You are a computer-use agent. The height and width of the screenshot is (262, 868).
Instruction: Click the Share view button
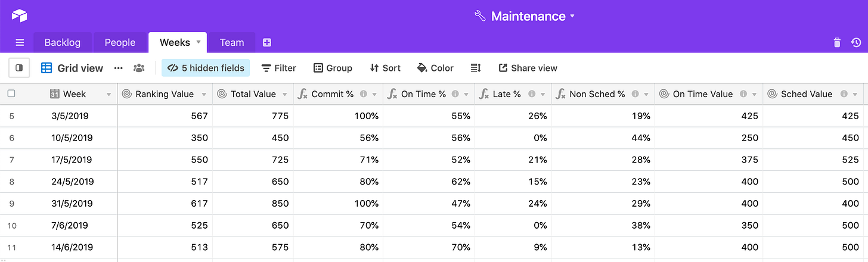pos(528,68)
